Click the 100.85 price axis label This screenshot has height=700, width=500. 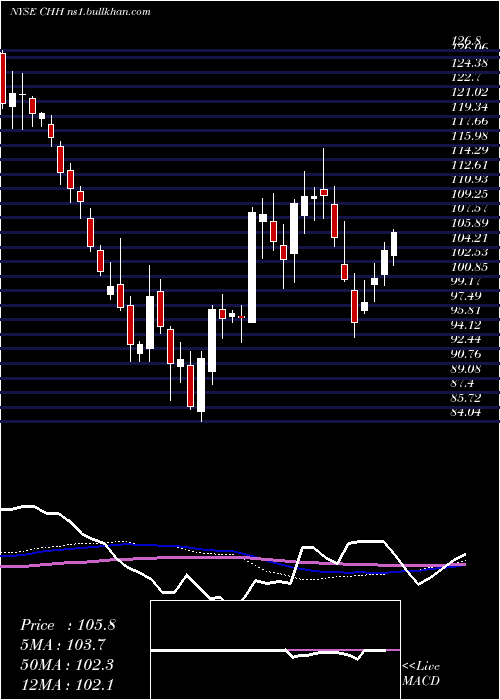pyautogui.click(x=469, y=267)
